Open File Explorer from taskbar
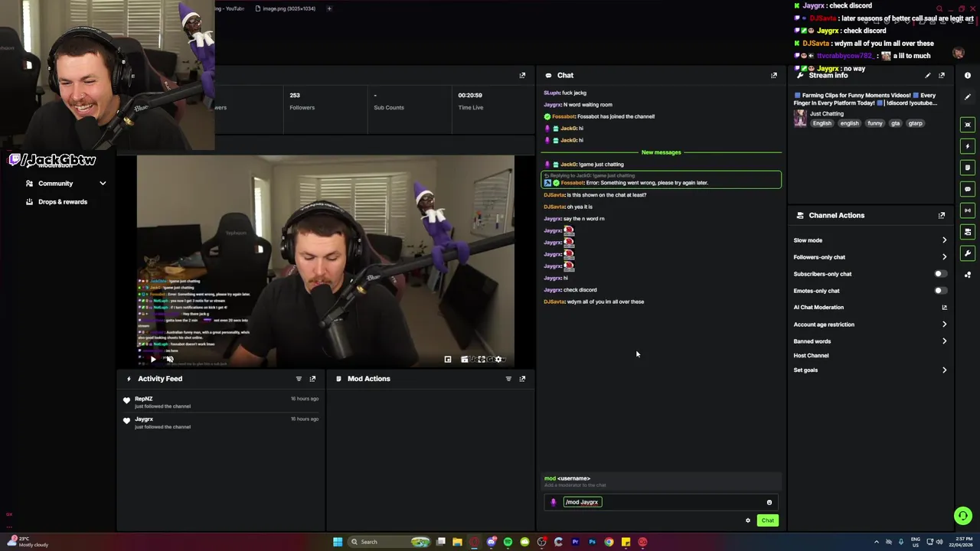This screenshot has height=551, width=980. pyautogui.click(x=457, y=542)
